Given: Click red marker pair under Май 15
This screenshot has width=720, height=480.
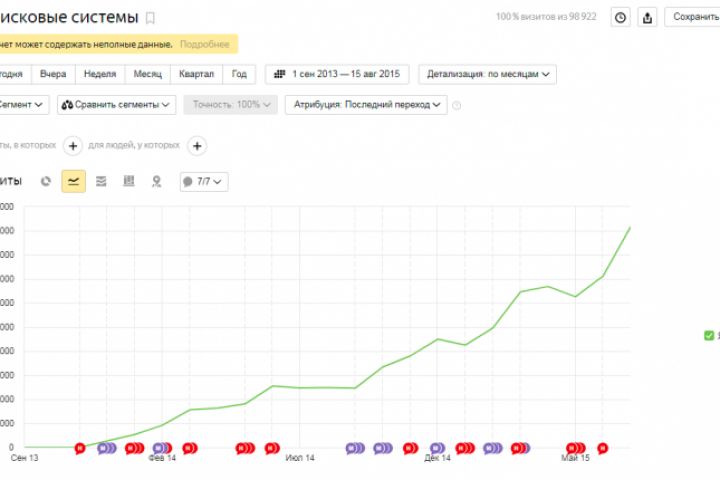Looking at the screenshot, I should (575, 448).
